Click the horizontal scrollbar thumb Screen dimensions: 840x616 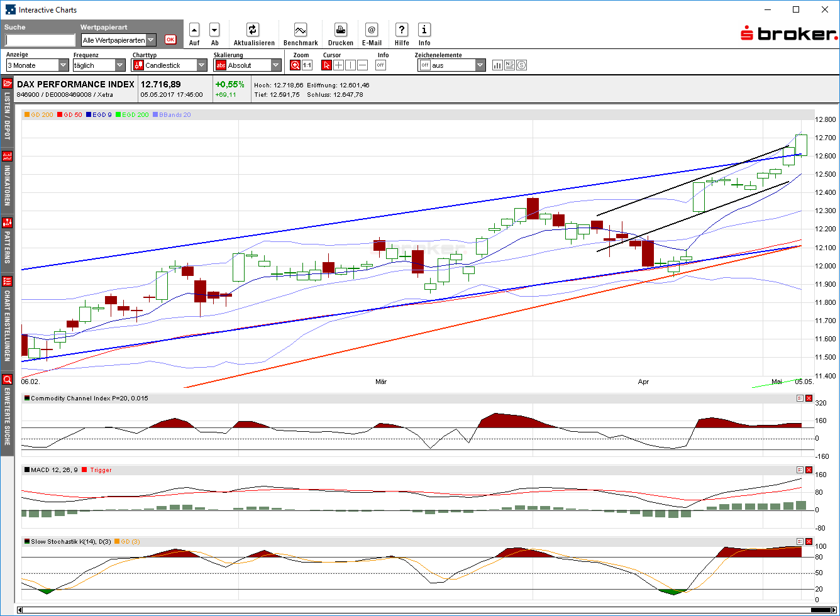(820, 610)
